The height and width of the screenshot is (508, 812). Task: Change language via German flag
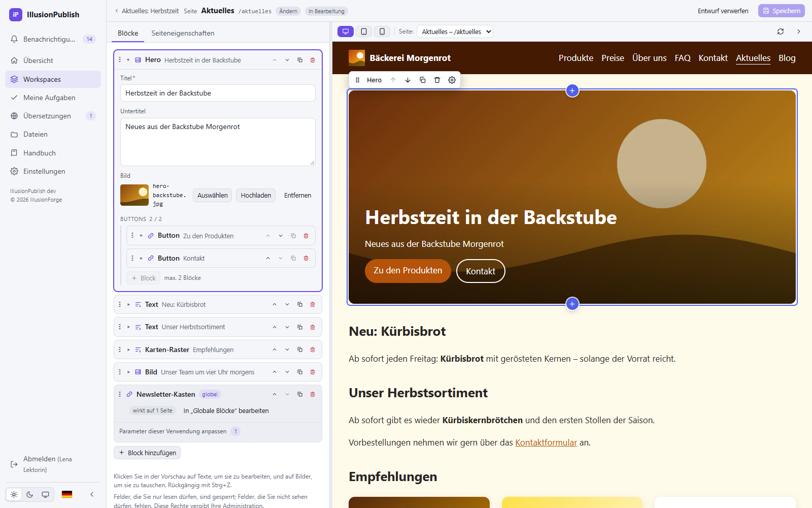pyautogui.click(x=67, y=494)
